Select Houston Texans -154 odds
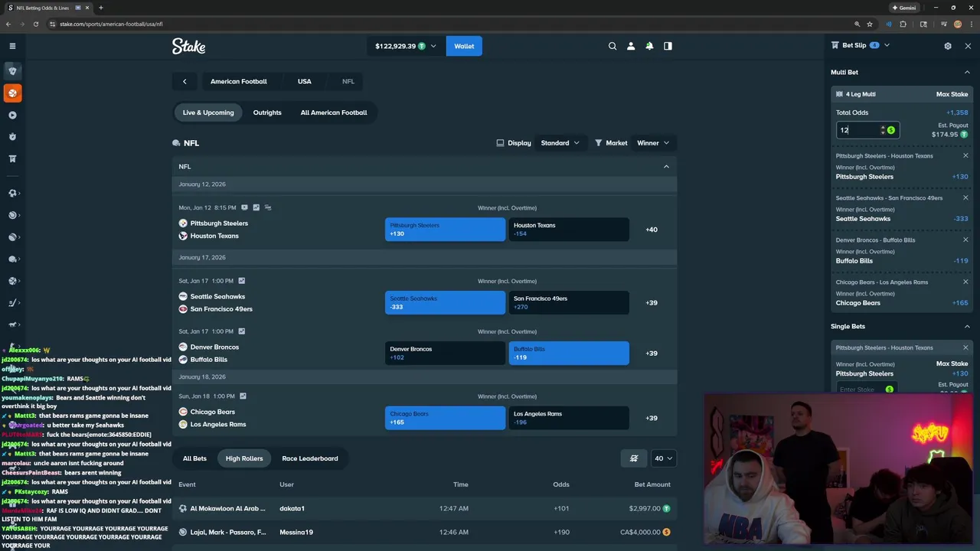Image resolution: width=980 pixels, height=551 pixels. pos(569,230)
